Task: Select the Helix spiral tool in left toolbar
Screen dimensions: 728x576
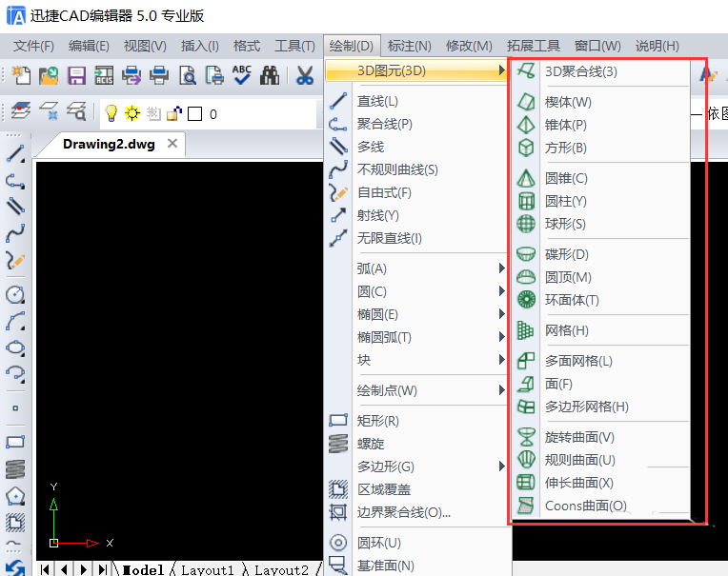Action: [15, 469]
